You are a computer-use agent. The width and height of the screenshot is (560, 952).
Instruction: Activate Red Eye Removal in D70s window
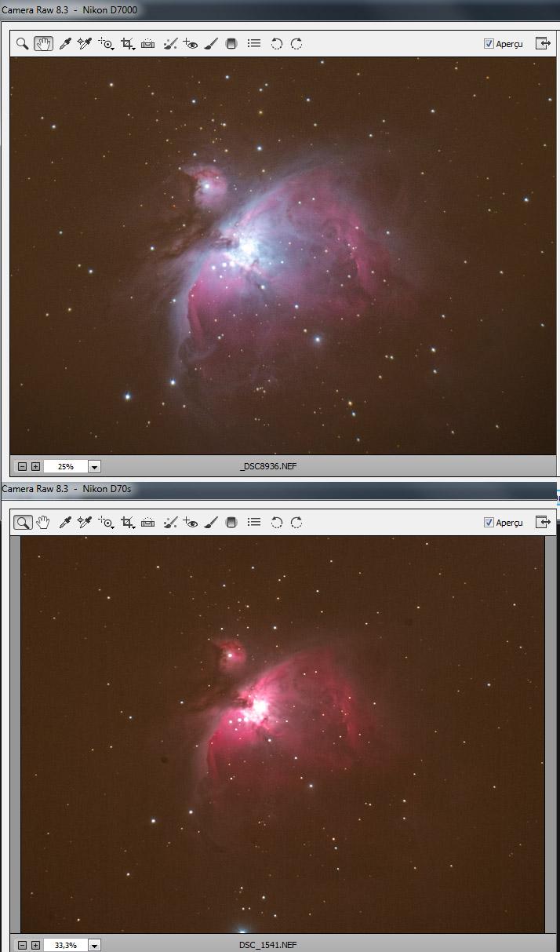pos(190,522)
